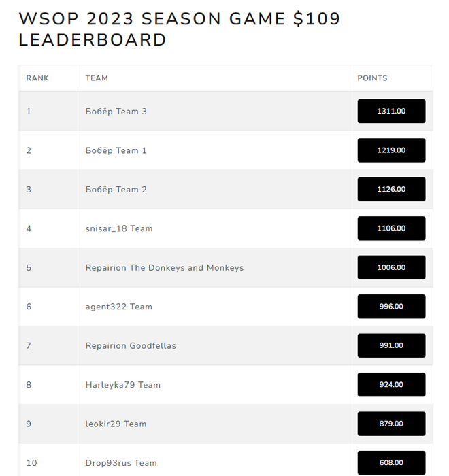The image size is (449, 476).
Task: Click Repairion The Donkeys and Monkeys
Action: [x=165, y=268]
